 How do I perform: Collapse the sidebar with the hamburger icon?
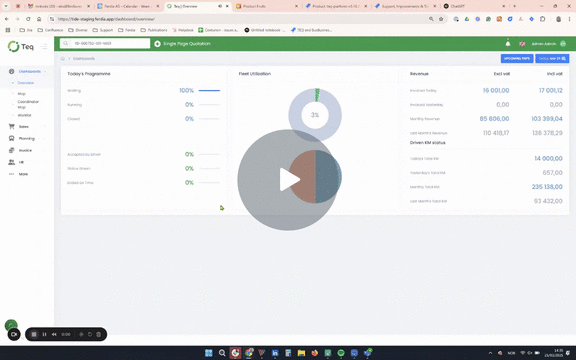coord(44,46)
